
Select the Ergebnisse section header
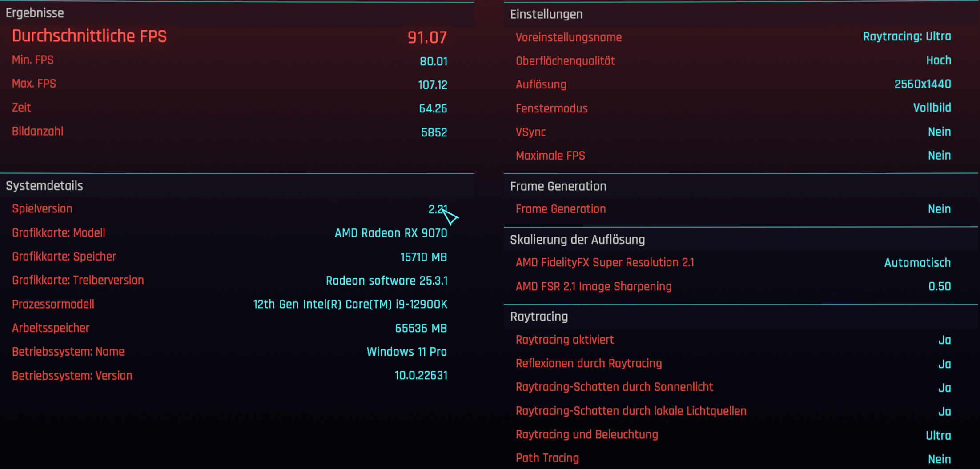click(35, 13)
